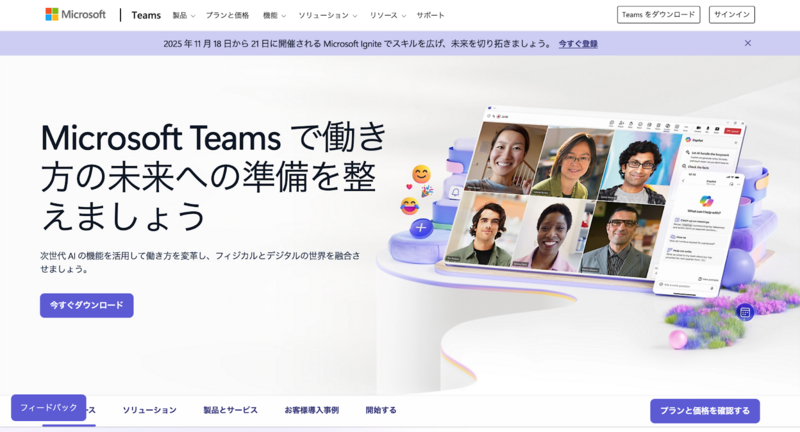Click the round blue floating icon over the flowers
The image size is (800, 432).
pyautogui.click(x=745, y=312)
